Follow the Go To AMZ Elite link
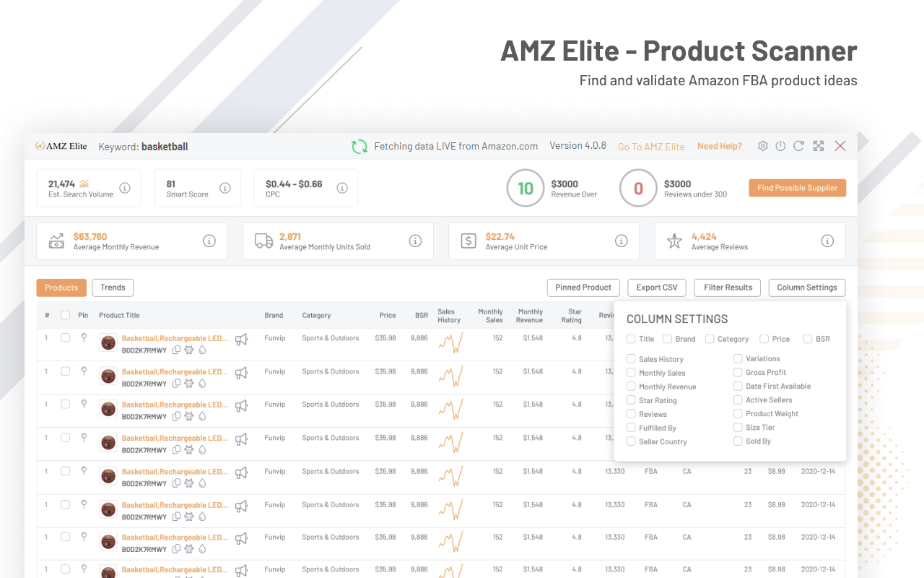 click(651, 147)
